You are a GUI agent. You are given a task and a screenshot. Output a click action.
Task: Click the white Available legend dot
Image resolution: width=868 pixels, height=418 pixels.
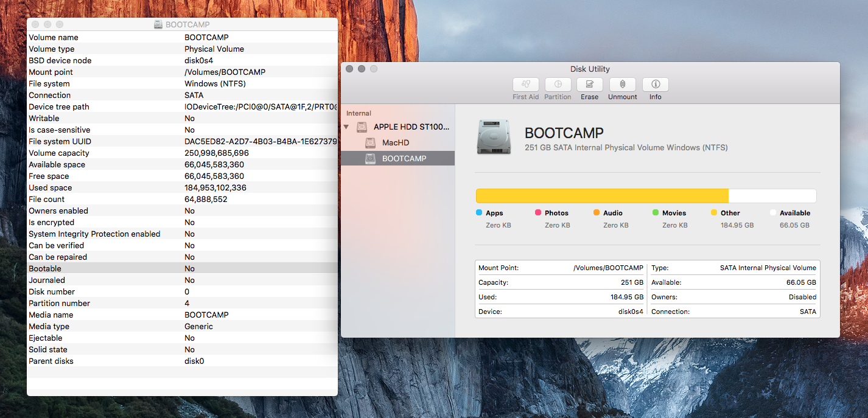point(773,213)
